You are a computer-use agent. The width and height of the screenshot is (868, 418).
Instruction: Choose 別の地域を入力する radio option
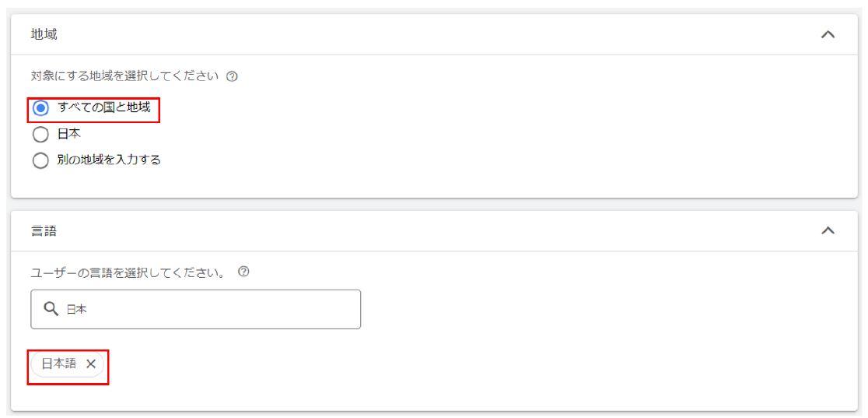(40, 161)
